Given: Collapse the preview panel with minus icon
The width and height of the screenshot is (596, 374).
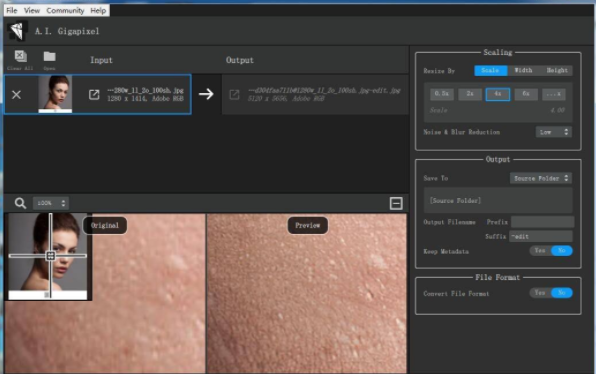Looking at the screenshot, I should pyautogui.click(x=396, y=203).
